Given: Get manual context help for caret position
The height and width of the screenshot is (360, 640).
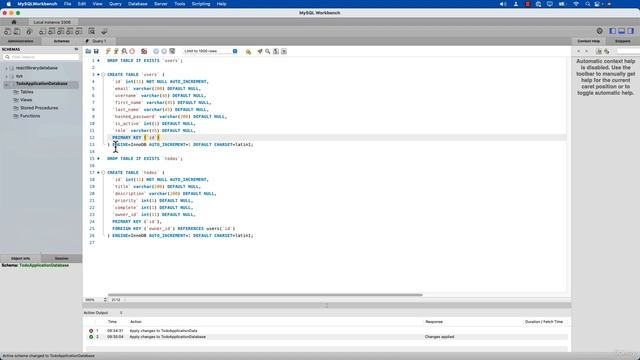Looking at the screenshot, I should [599, 51].
